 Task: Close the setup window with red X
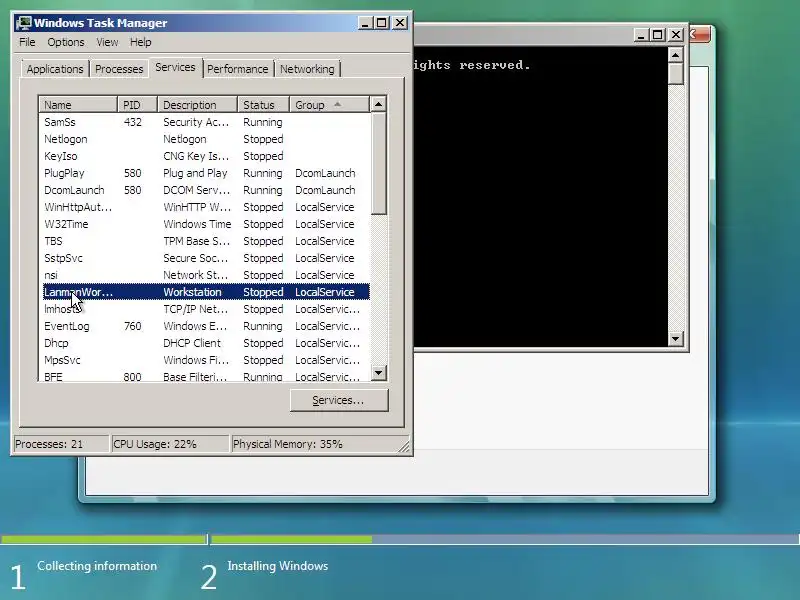point(699,35)
